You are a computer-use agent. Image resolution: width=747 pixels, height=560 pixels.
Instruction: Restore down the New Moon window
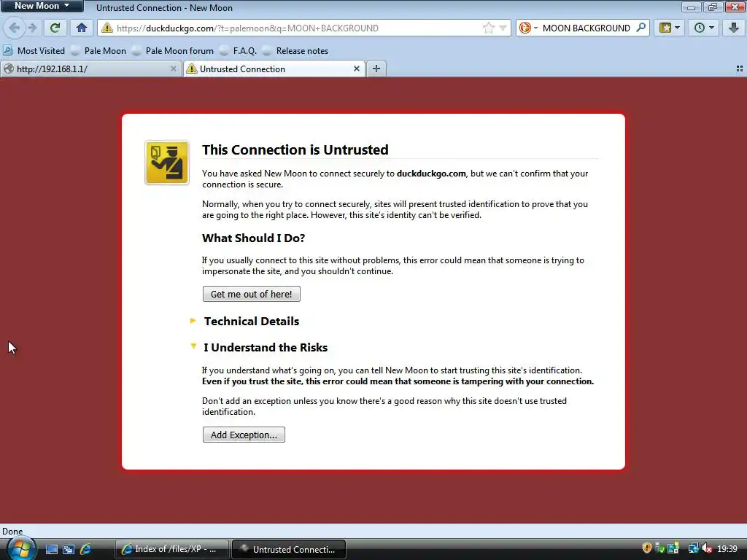pyautogui.click(x=712, y=7)
